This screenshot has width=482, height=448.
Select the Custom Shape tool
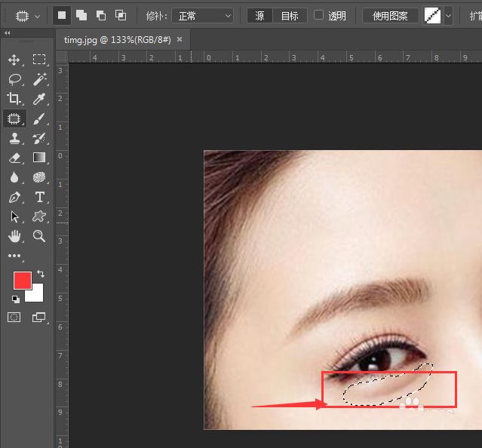pyautogui.click(x=39, y=216)
